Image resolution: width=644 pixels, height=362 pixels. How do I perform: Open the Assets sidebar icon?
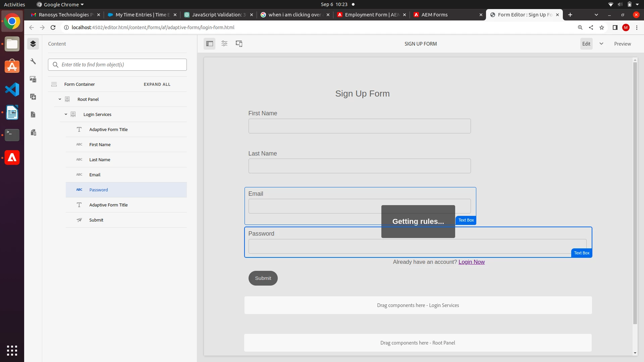pos(33,79)
